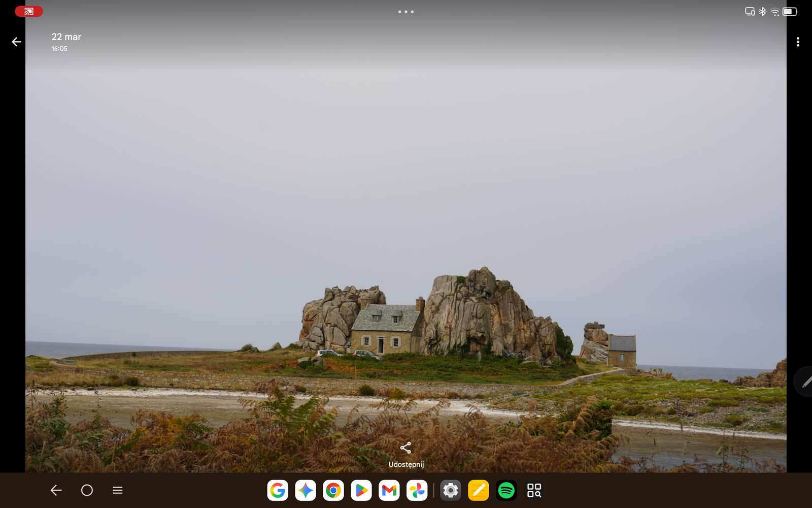This screenshot has height=508, width=812.
Task: Launch the yellow Notes app
Action: (479, 490)
